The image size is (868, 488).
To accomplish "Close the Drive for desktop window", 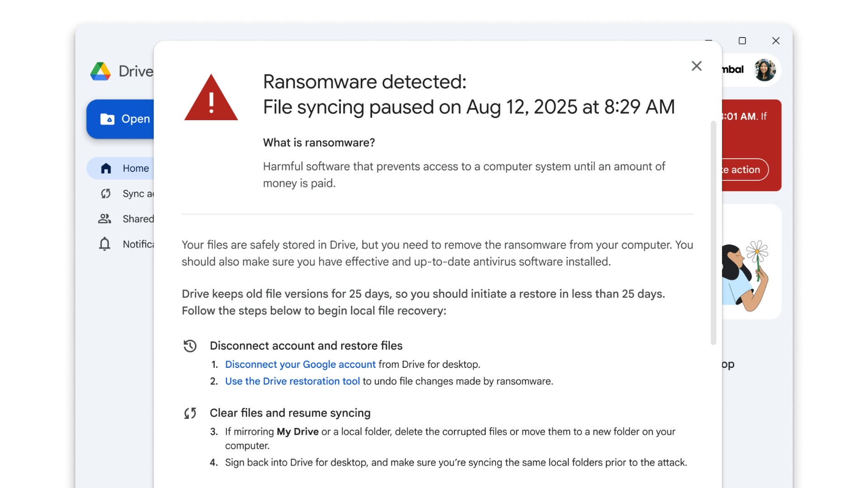I will click(776, 41).
